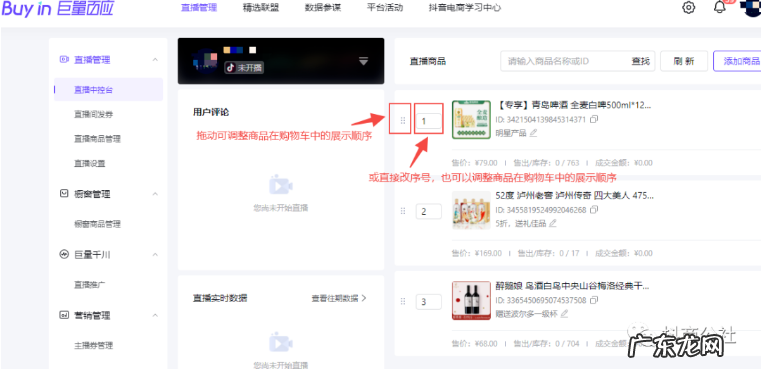Click the 泸州老窖 product thumbnail
This screenshot has width=762, height=375.
(471, 210)
